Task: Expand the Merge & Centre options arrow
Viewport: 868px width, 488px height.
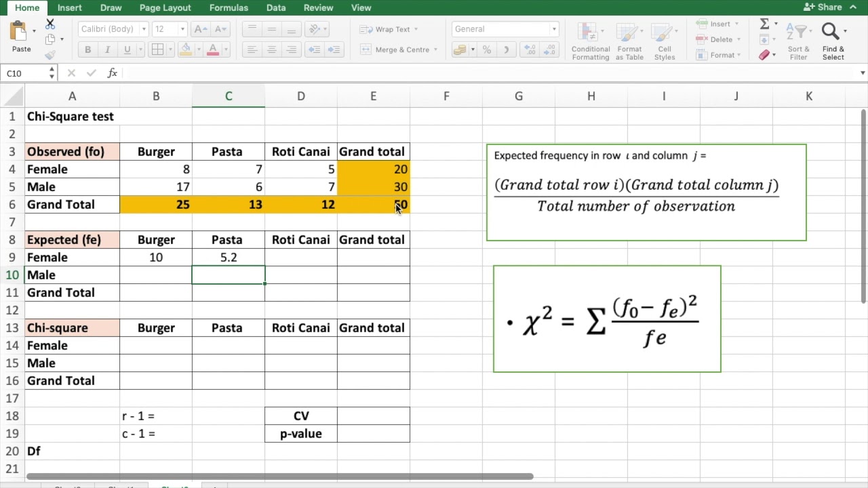Action: (x=435, y=49)
